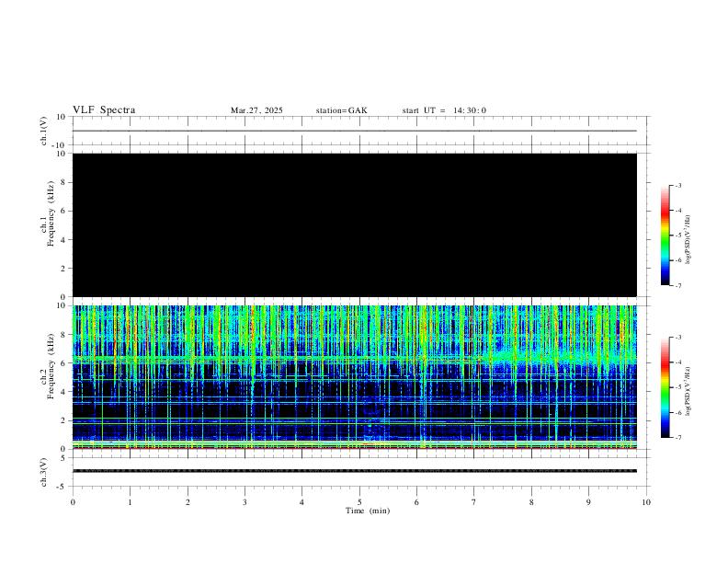Click the lower color bar's log(PSD) label
This screenshot has height=563, width=728.
pyautogui.click(x=688, y=392)
